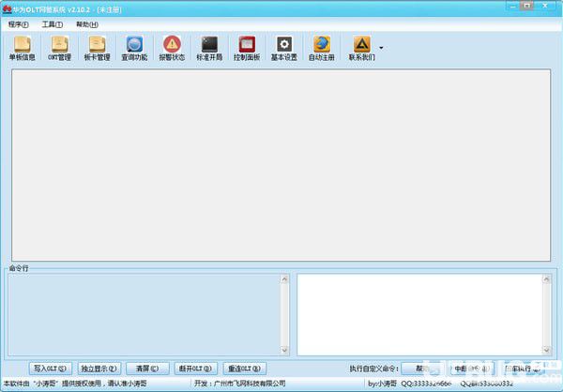
Task: Open 基本设置 gear settings
Action: (284, 48)
